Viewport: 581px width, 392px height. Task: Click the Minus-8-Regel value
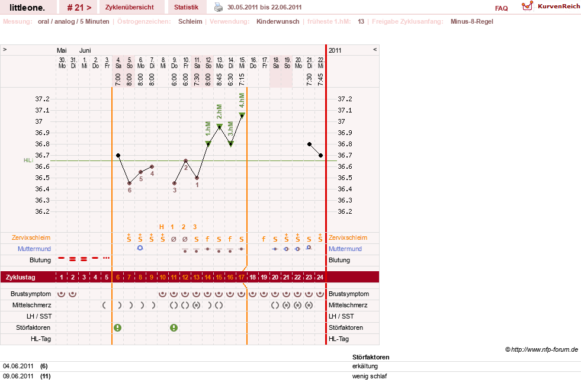click(471, 21)
